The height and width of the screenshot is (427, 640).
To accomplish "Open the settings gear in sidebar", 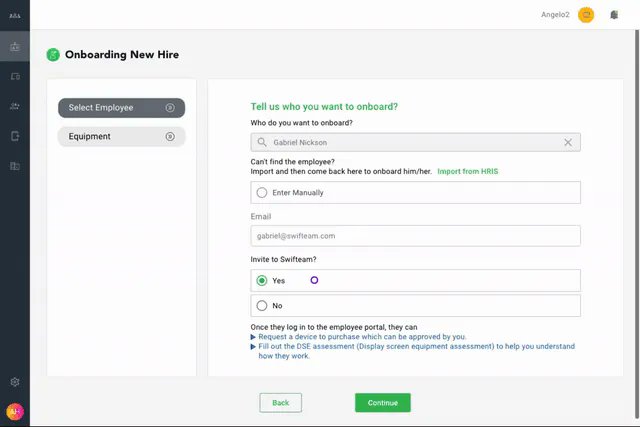I will tap(15, 382).
